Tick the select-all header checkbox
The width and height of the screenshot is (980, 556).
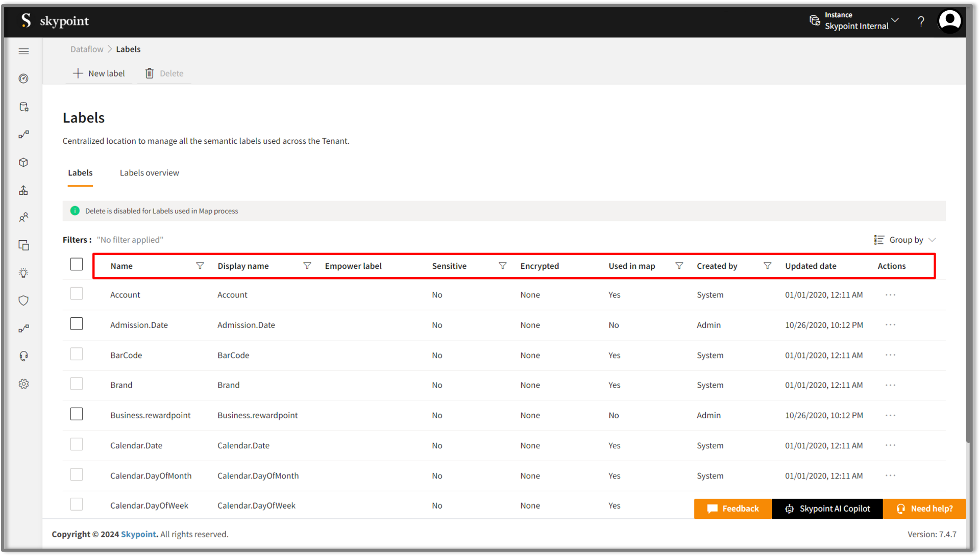tap(77, 264)
